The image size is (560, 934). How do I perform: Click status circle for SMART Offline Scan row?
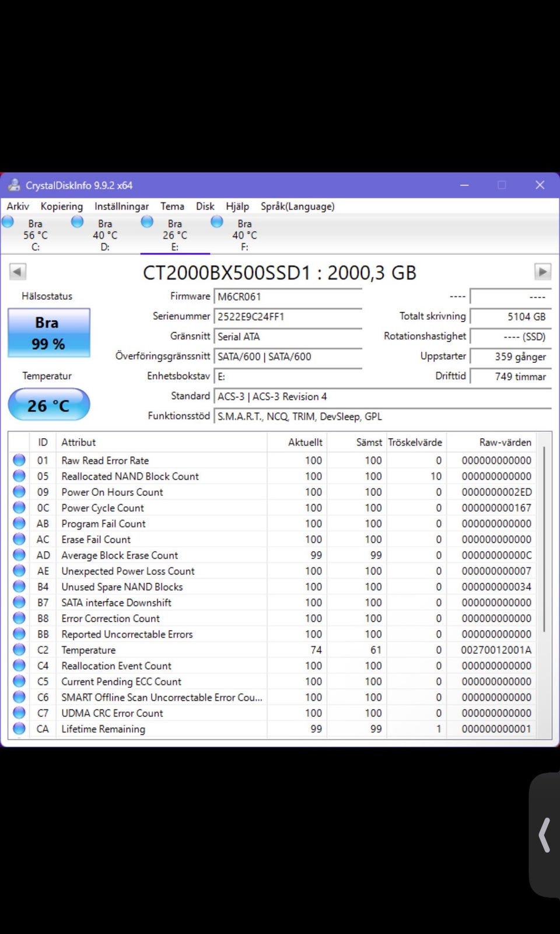point(19,697)
